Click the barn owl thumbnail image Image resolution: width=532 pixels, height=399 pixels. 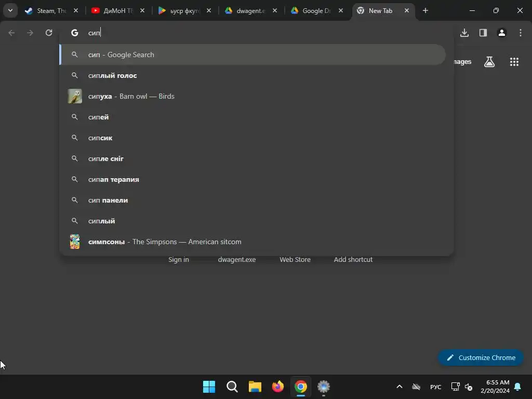(75, 96)
